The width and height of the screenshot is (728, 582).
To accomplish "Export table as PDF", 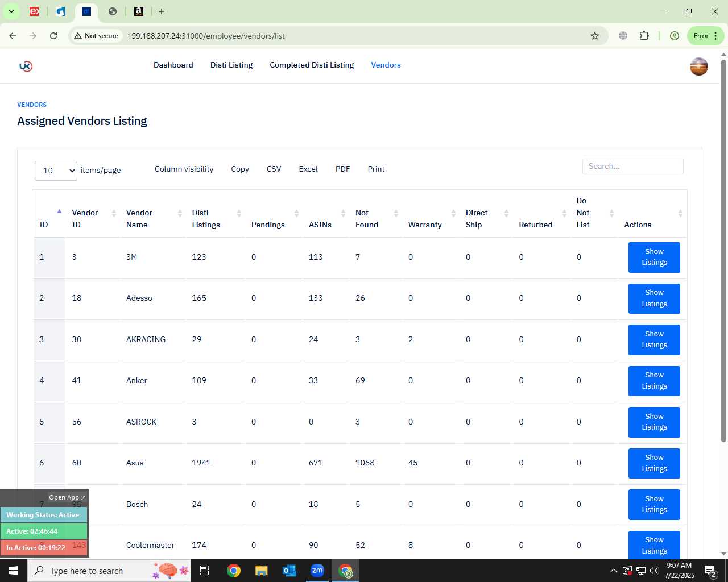I will point(343,169).
